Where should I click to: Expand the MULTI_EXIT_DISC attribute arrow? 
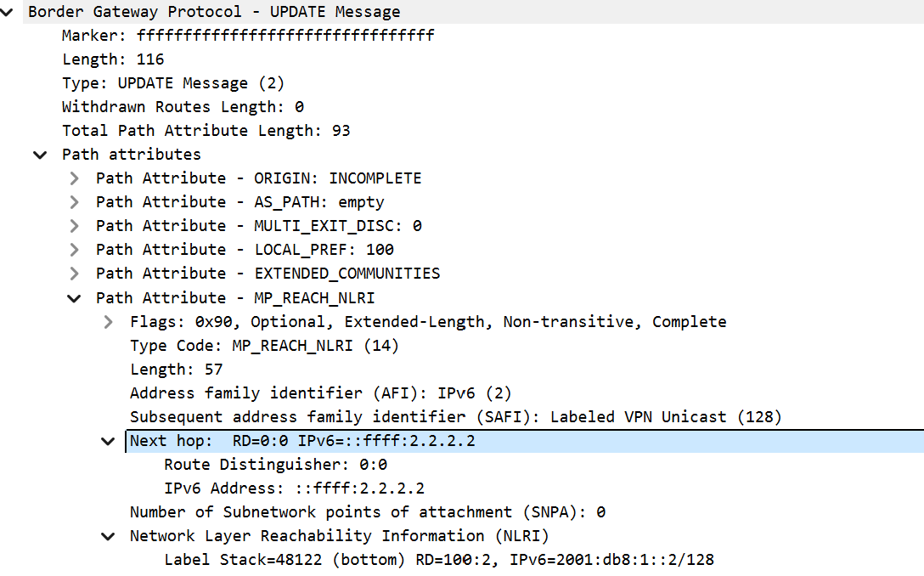[x=74, y=226]
